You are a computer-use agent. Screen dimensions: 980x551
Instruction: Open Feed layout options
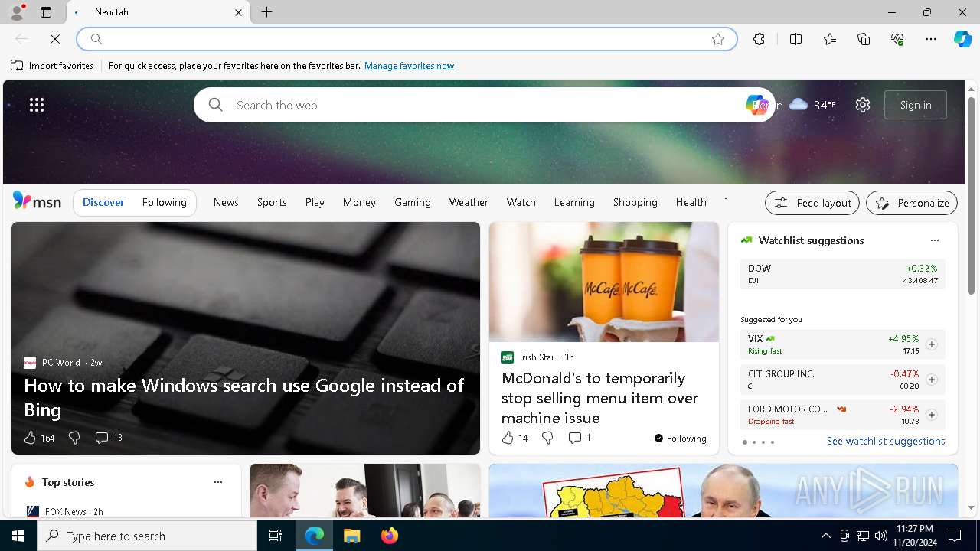(812, 203)
